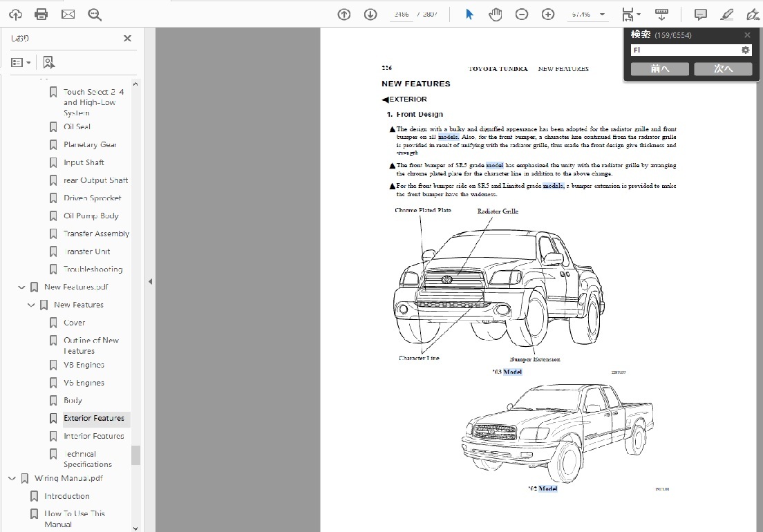Click the '02 Model caption text
Screen dimensions: 763x532
[x=543, y=488]
